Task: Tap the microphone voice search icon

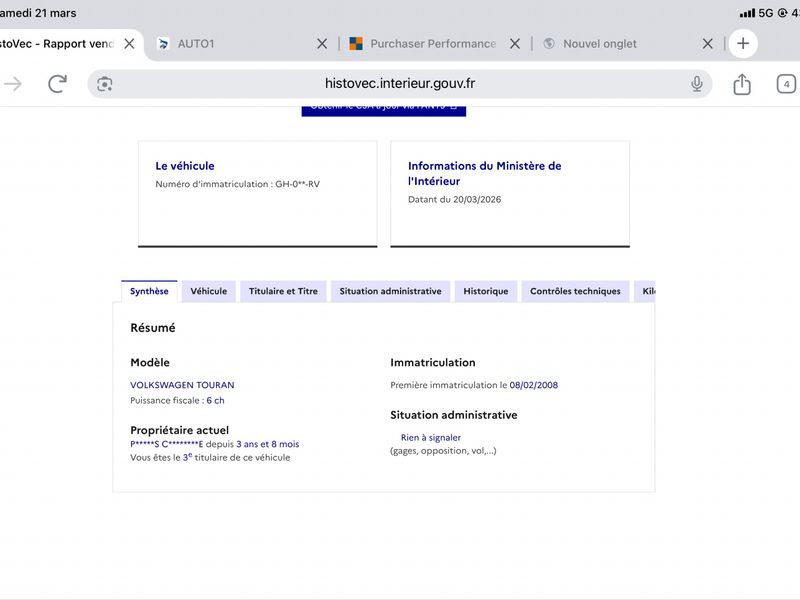Action: (696, 84)
